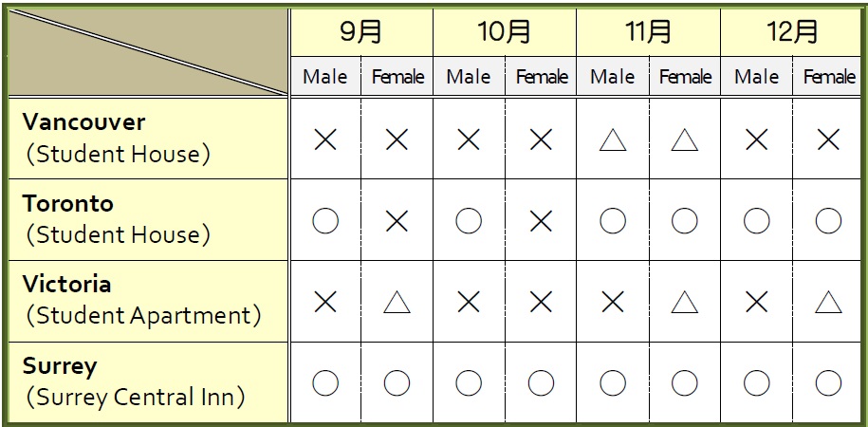Viewport: 868px width, 427px height.
Task: Select the triangle for Victoria 12月 Female
Action: pyautogui.click(x=829, y=303)
